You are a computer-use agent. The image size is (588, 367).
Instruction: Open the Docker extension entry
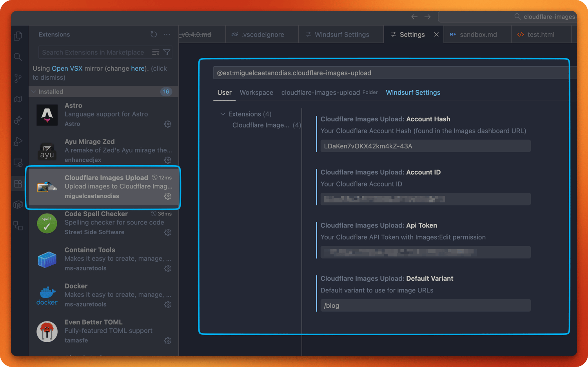[103, 295]
